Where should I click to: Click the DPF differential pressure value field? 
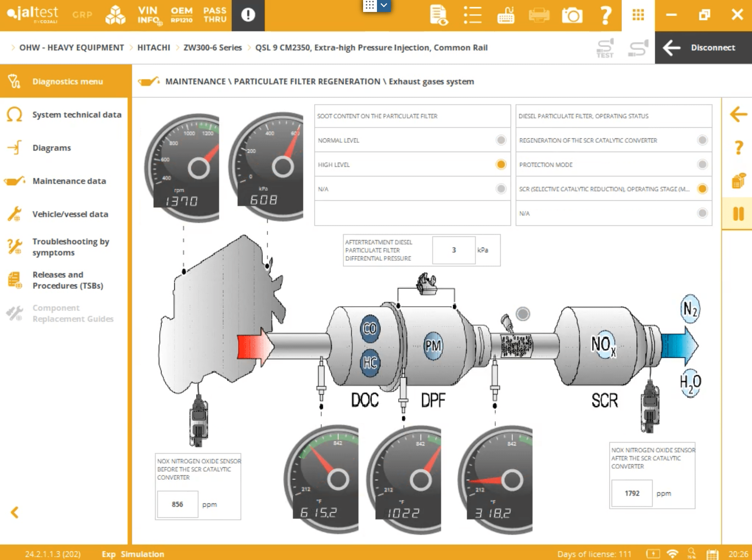(x=454, y=250)
